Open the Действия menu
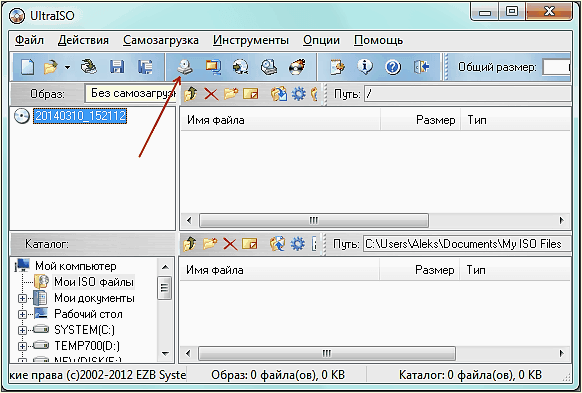The width and height of the screenshot is (582, 393). [x=83, y=40]
